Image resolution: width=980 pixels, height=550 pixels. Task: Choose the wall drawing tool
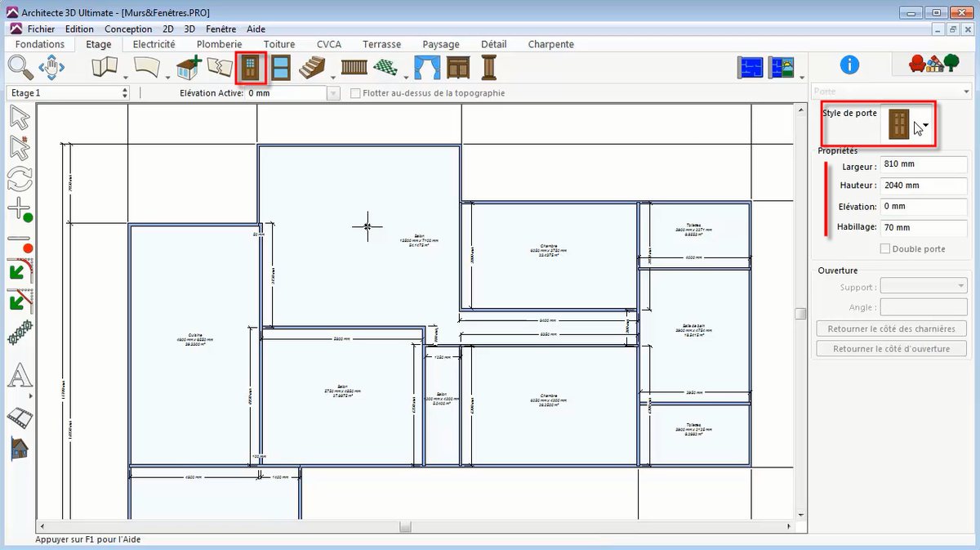click(105, 67)
